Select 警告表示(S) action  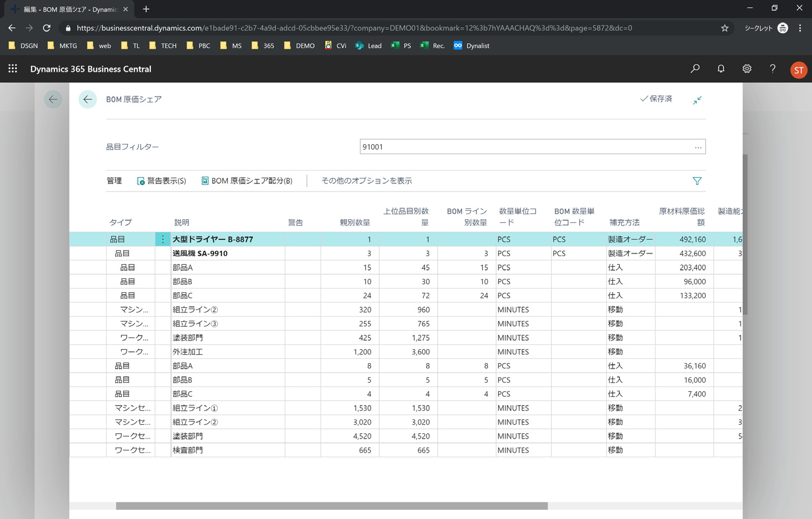pyautogui.click(x=161, y=181)
